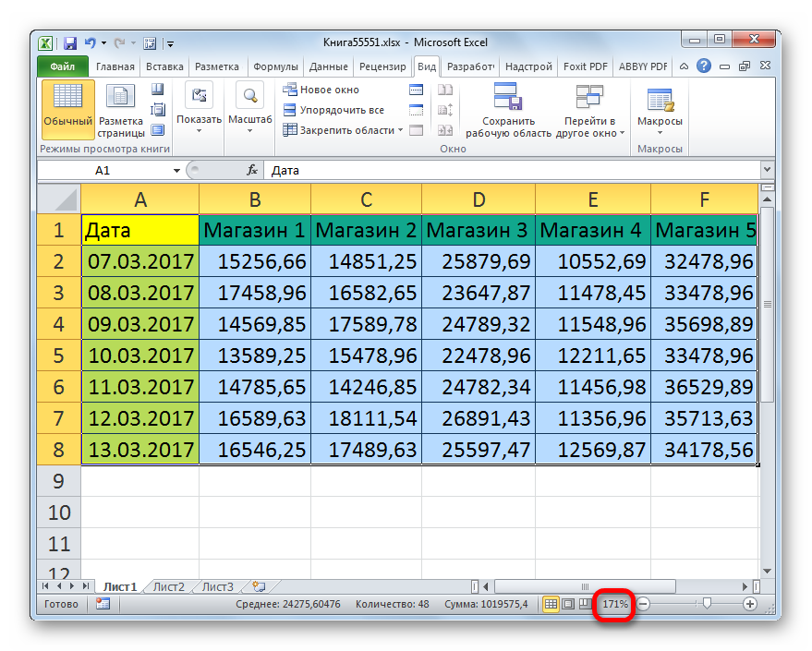The width and height of the screenshot is (812, 651).
Task: Click the Новое окно button
Action: 321,90
